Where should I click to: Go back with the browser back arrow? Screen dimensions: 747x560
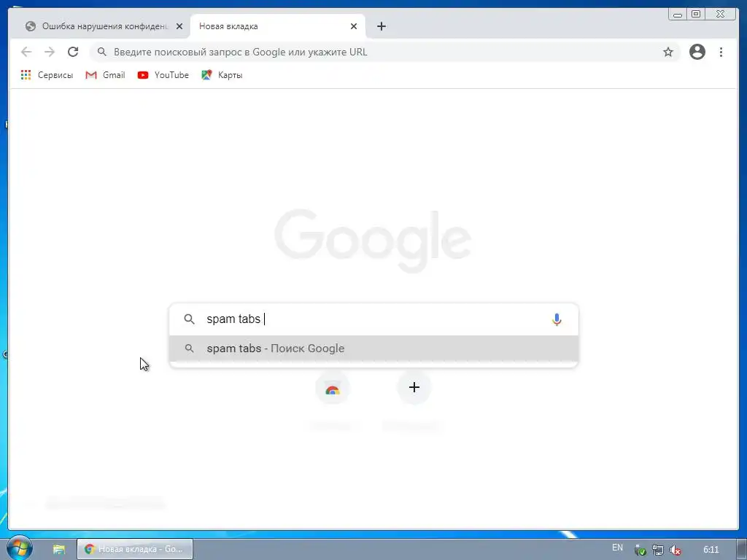(26, 52)
